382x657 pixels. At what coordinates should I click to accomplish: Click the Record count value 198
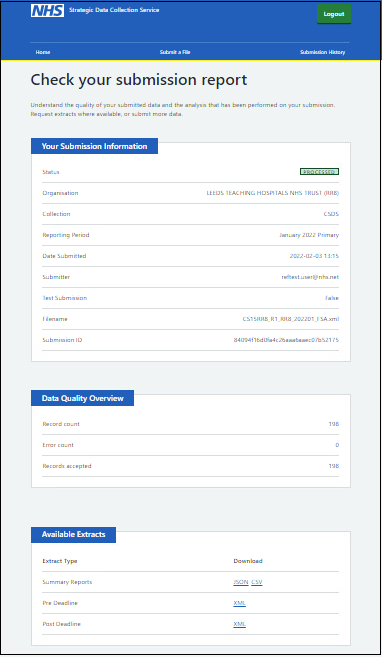[x=334, y=424]
